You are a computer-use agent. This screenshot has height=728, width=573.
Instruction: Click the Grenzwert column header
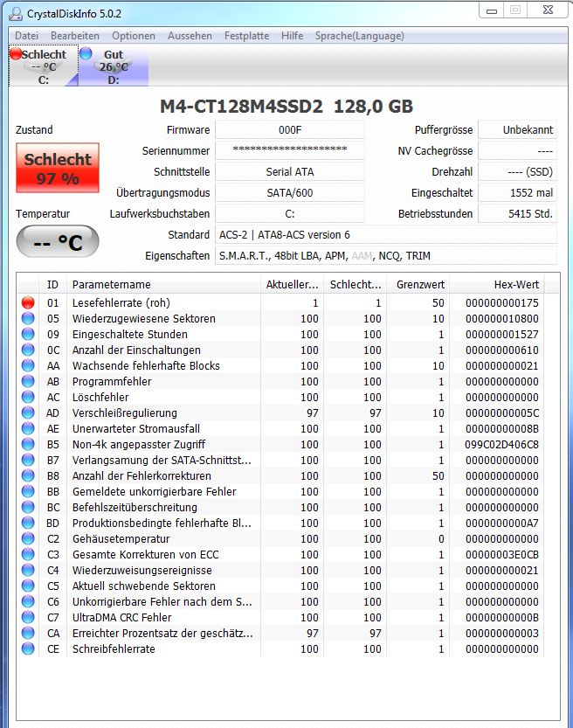(418, 285)
